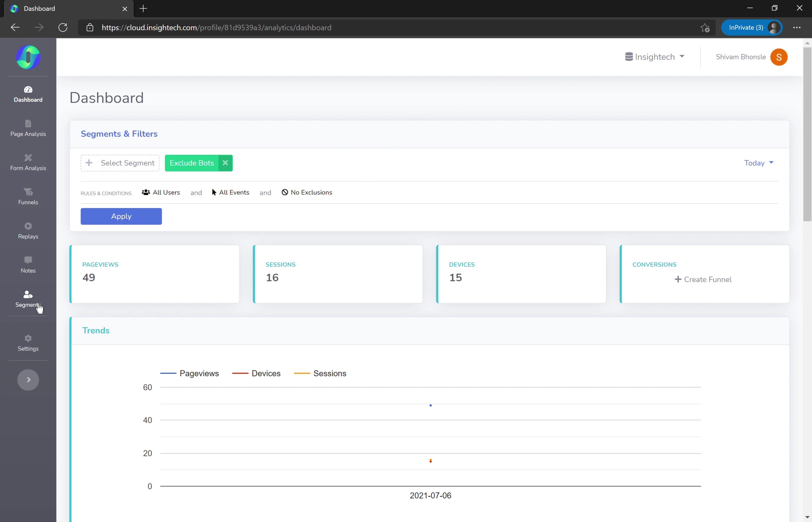Open the Notes panel
Image resolution: width=812 pixels, height=522 pixels.
(28, 264)
